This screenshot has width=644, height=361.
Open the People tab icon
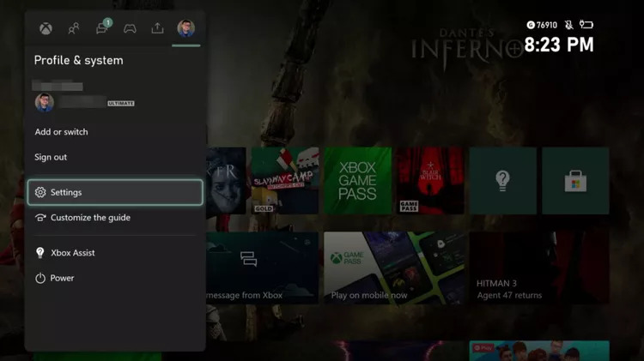[74, 28]
